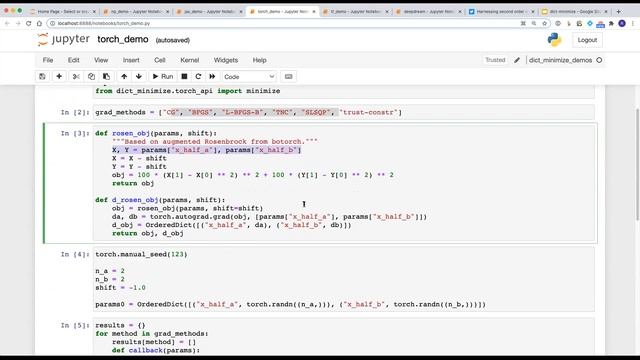Reload the current page

pyautogui.click(x=29, y=24)
